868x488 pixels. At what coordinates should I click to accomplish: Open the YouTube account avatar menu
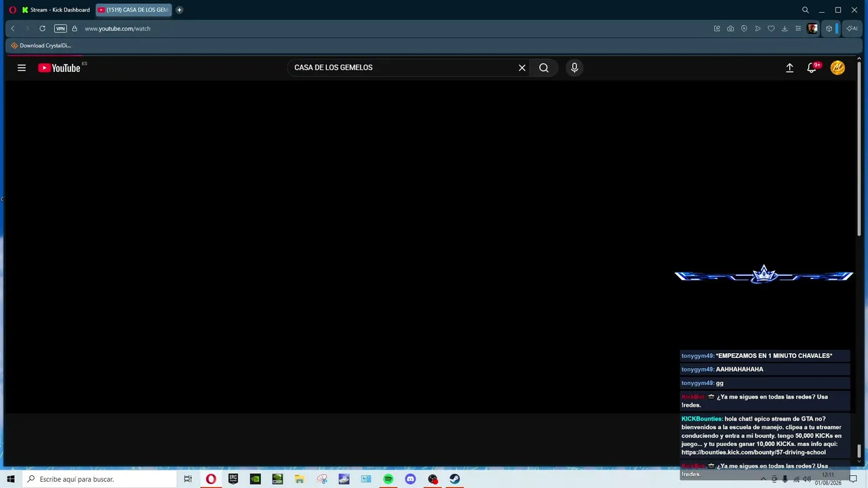tap(837, 68)
